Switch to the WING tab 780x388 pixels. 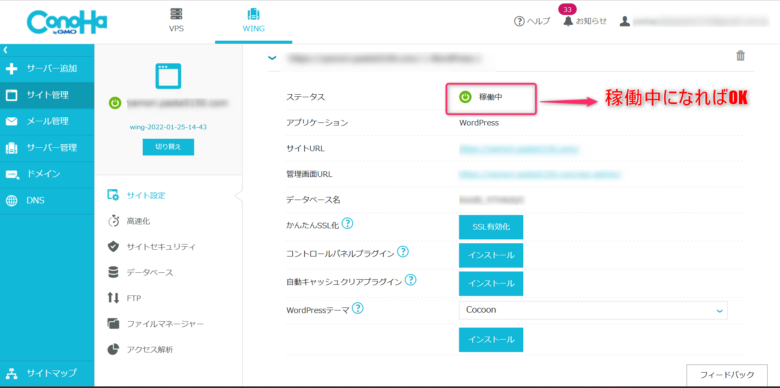pos(254,20)
